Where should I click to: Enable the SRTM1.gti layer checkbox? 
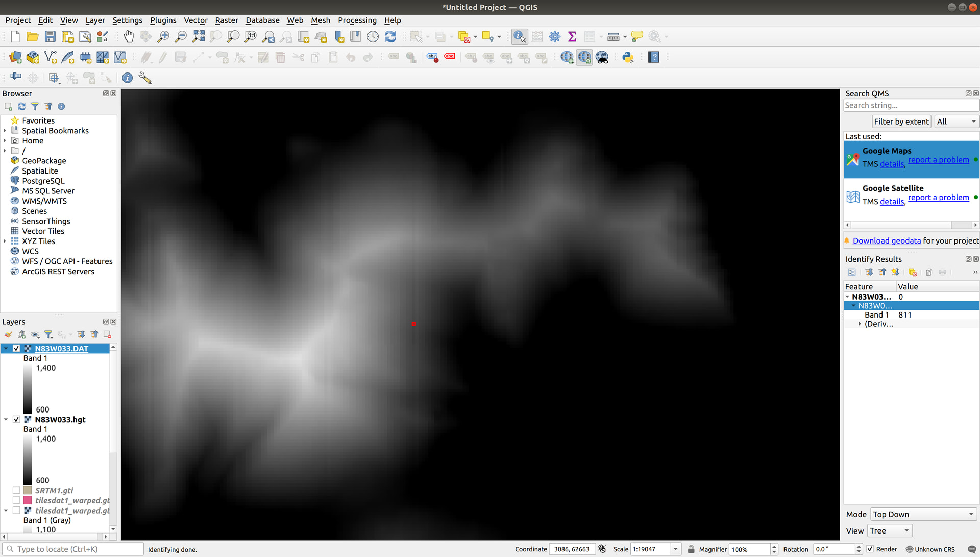pyautogui.click(x=16, y=490)
